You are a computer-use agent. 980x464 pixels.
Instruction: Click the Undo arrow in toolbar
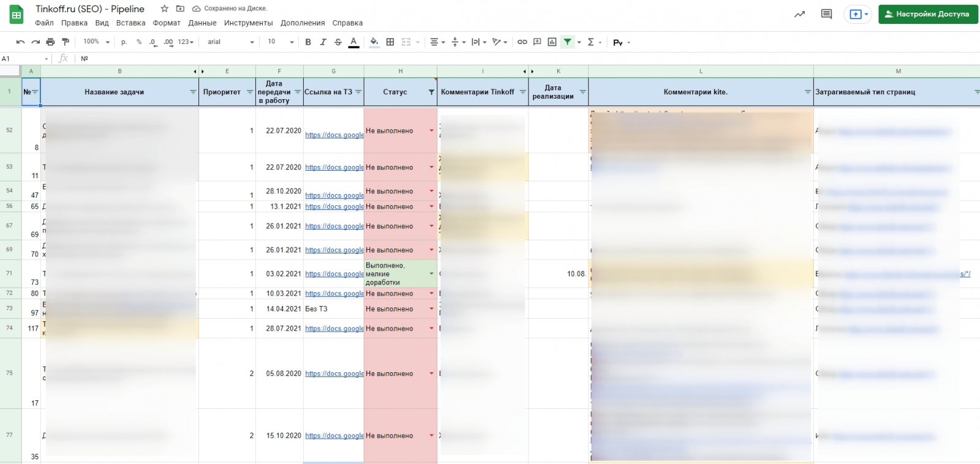20,42
